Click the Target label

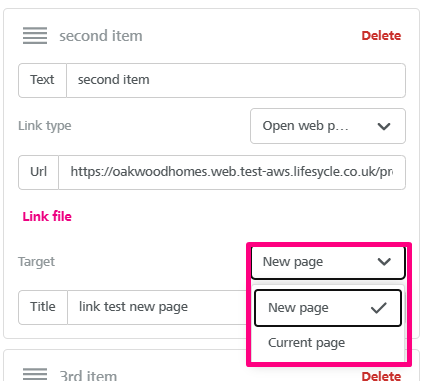(36, 262)
